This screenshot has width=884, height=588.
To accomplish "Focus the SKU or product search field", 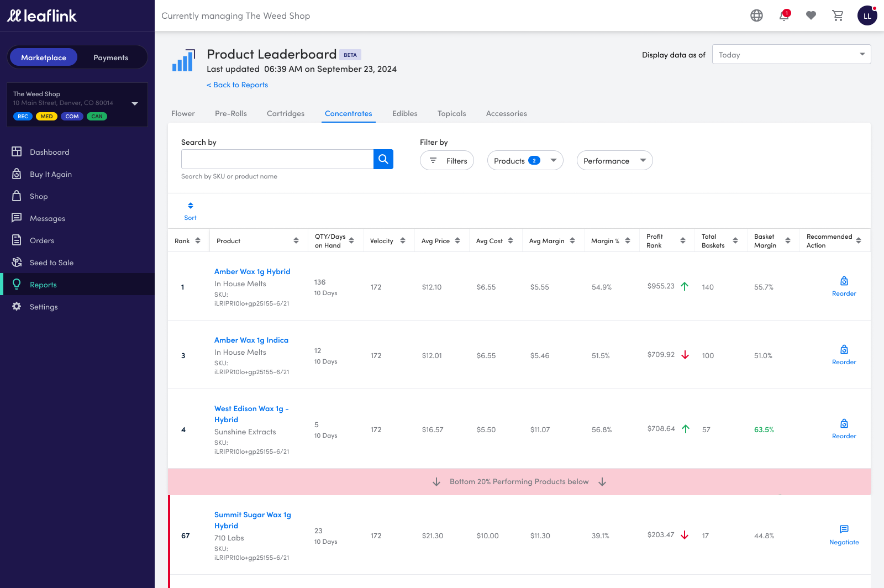I will click(277, 160).
